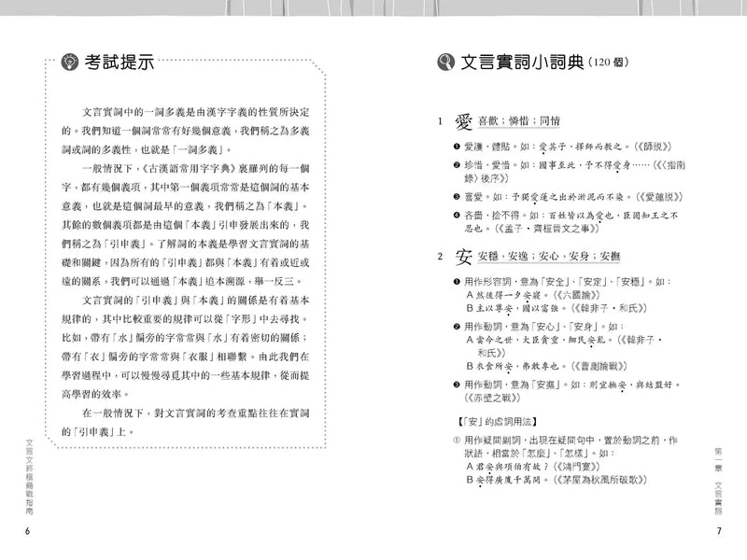Click marker ❸ beside 用作動詞，意為安葬
This screenshot has width=747, height=560.
click(455, 384)
